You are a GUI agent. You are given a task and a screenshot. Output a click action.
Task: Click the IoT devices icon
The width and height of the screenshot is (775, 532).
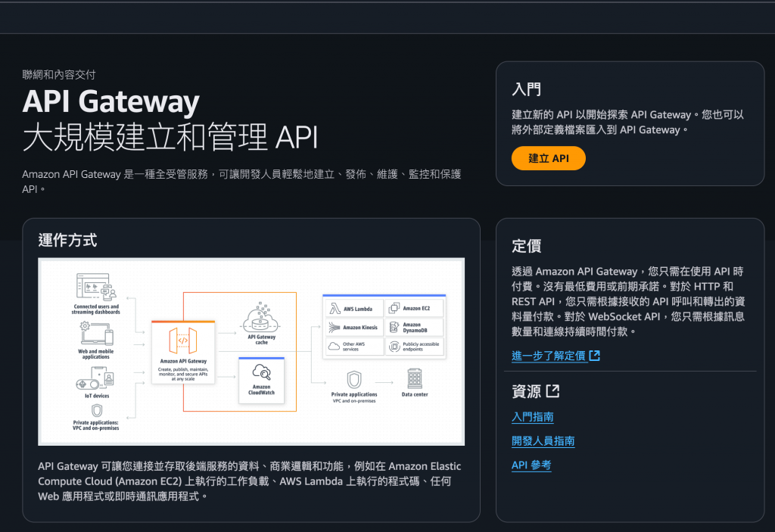point(96,378)
